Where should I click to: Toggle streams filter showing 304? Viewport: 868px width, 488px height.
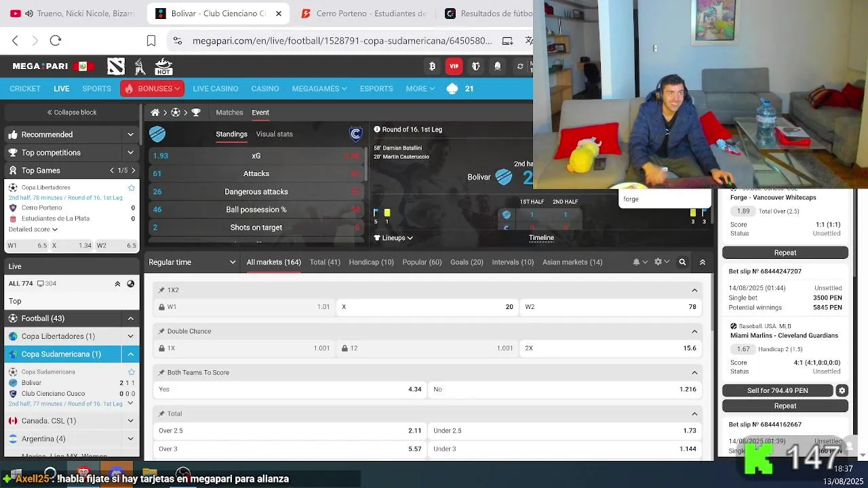(47, 284)
